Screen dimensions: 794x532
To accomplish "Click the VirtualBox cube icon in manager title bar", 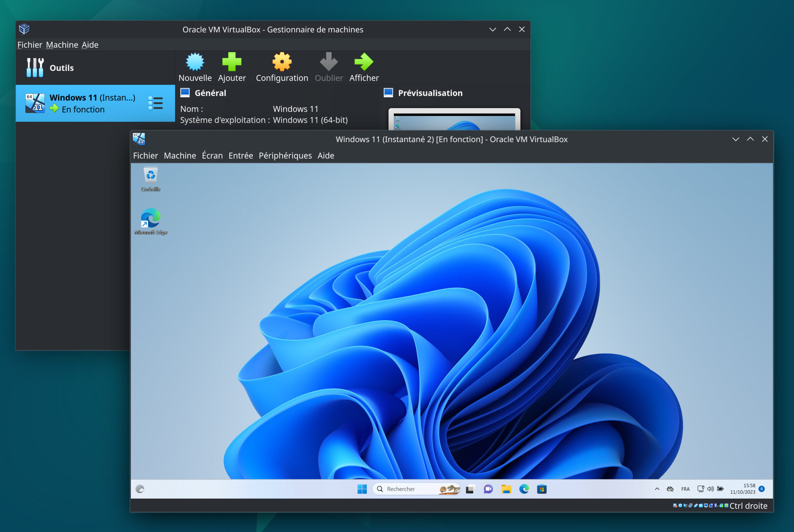I will [24, 29].
